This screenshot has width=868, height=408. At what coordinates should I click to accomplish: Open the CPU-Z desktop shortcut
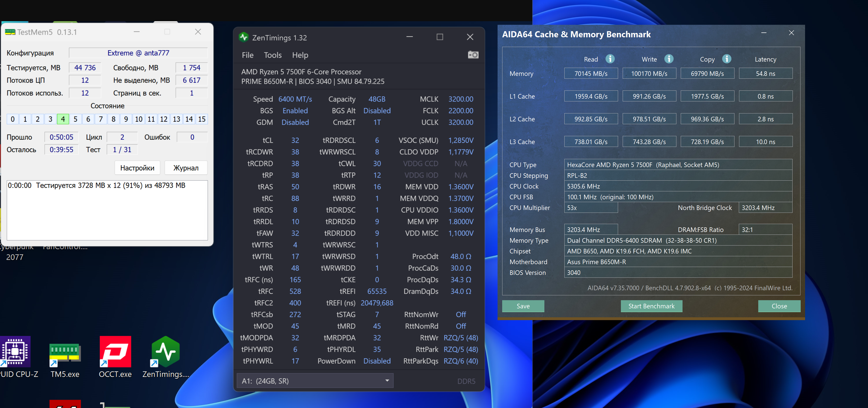tap(16, 352)
